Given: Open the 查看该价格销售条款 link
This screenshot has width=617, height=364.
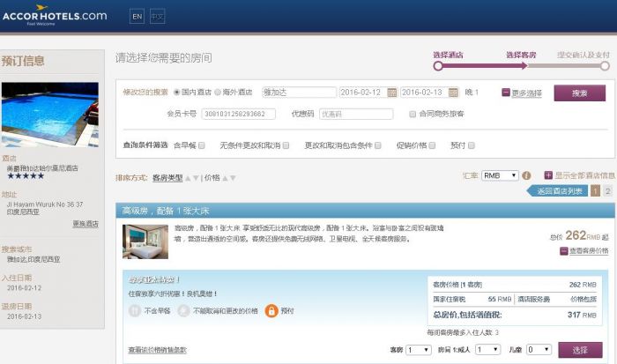Looking at the screenshot, I should (x=158, y=350).
